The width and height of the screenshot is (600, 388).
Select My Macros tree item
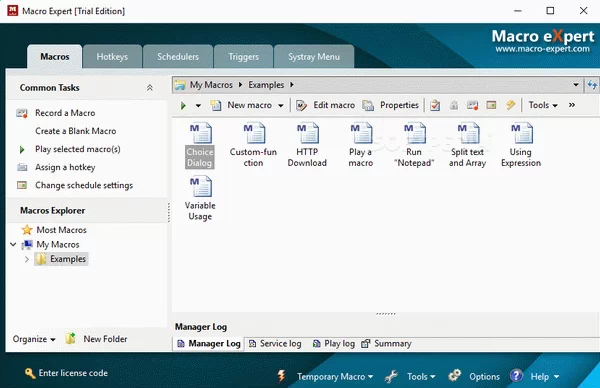click(x=58, y=244)
